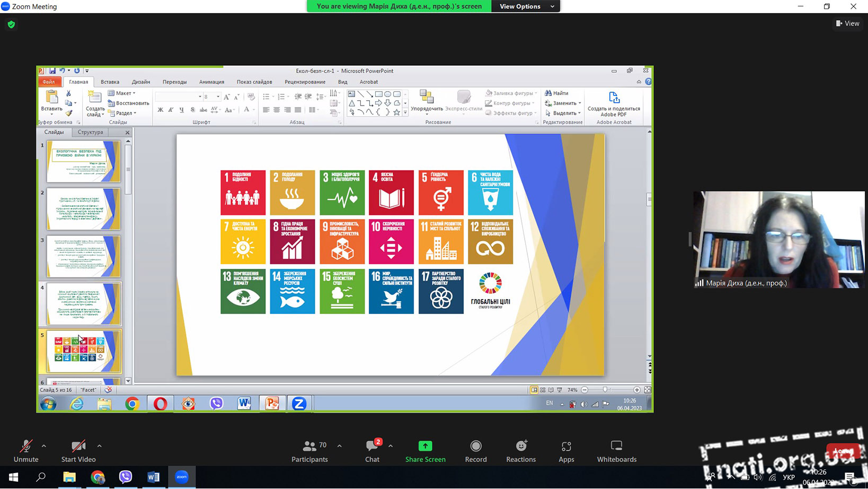This screenshot has width=868, height=489.
Task: Expand shapes gallery More arrow
Action: tap(405, 112)
